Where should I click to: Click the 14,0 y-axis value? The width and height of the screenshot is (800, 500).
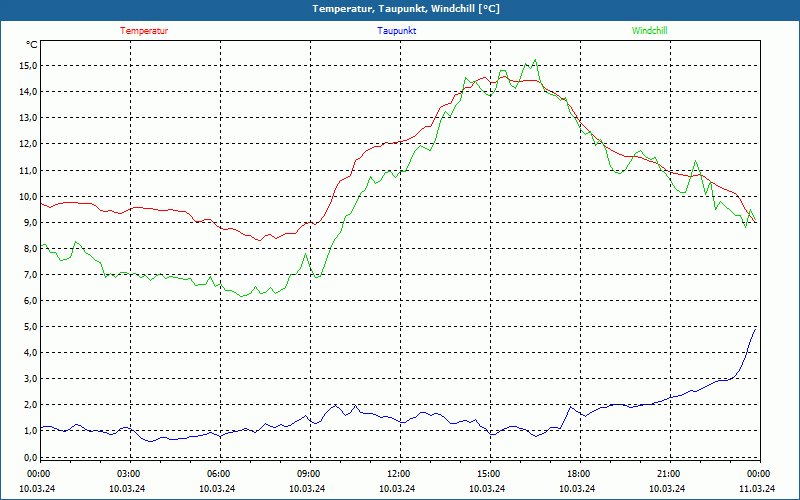28,92
